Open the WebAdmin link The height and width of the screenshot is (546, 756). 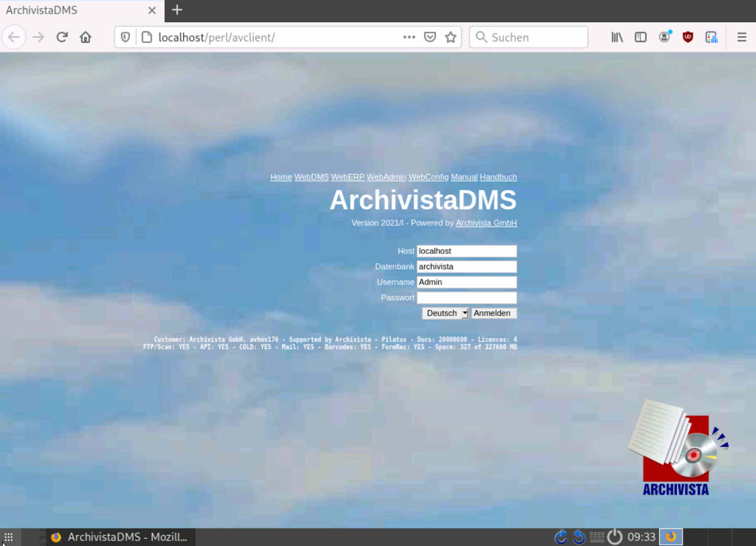tap(386, 177)
